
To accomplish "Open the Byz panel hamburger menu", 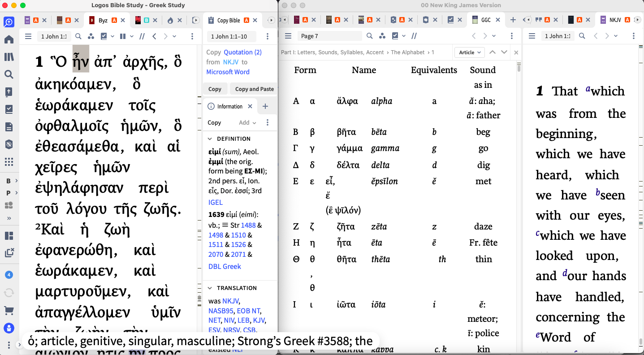I will pyautogui.click(x=28, y=36).
